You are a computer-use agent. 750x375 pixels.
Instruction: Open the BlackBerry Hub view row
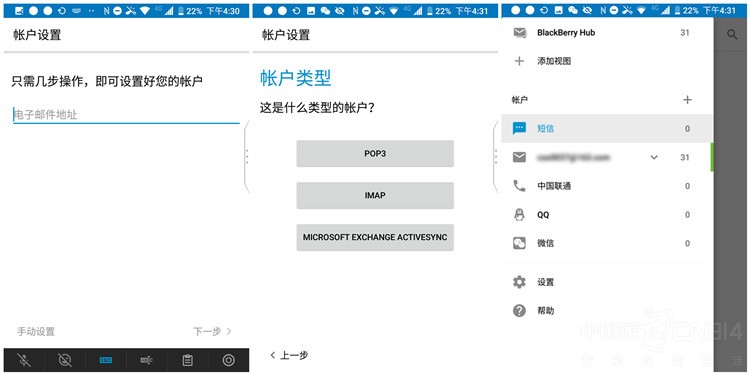(x=607, y=33)
